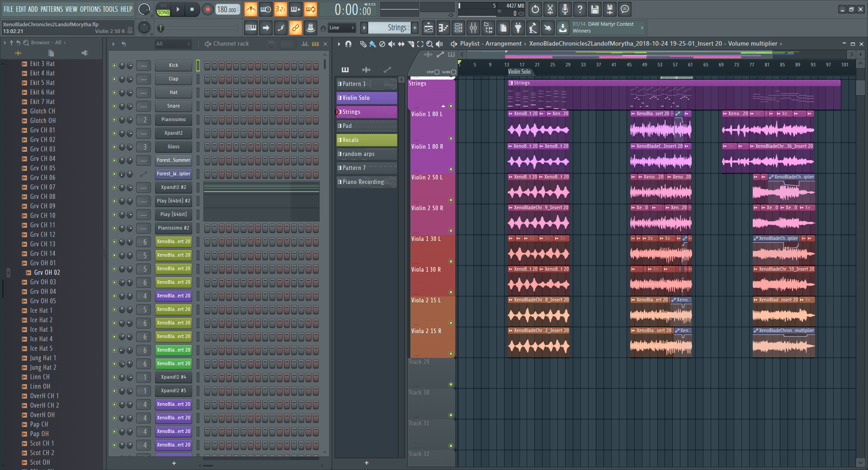Enable the metronome icon in toolbar
The width and height of the screenshot is (868, 470).
(x=250, y=9)
